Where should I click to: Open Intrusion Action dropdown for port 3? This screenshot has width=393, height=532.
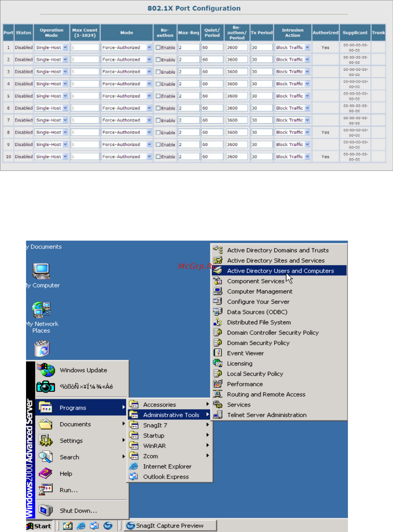[x=292, y=72]
